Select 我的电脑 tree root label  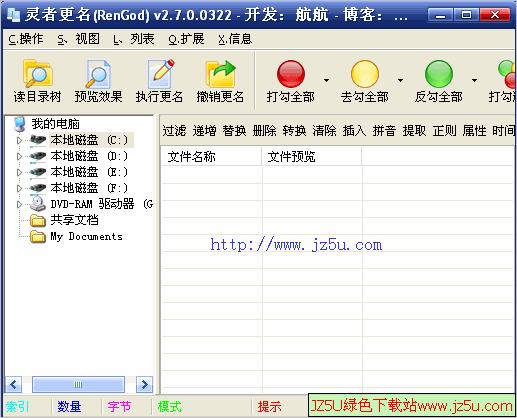(x=55, y=124)
